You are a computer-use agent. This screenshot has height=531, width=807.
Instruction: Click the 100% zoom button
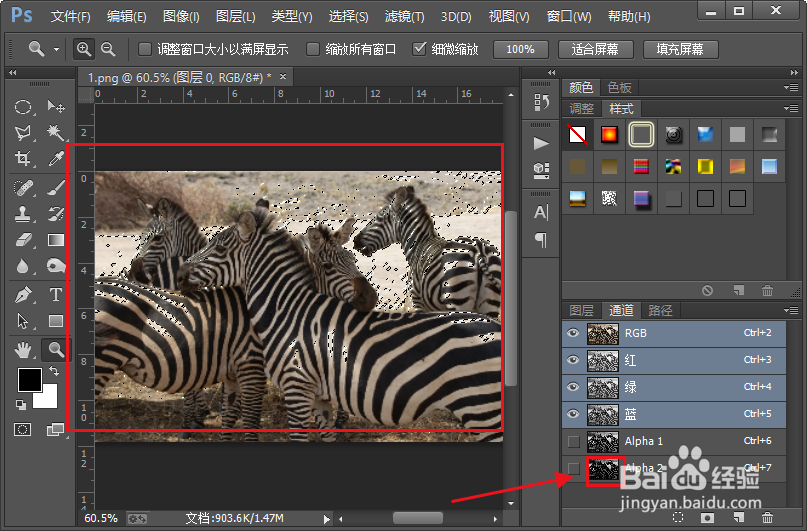(520, 49)
